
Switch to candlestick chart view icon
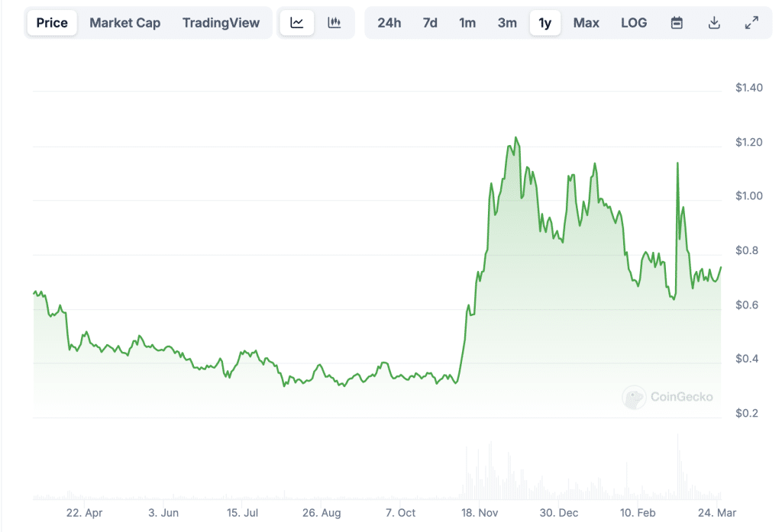click(334, 23)
